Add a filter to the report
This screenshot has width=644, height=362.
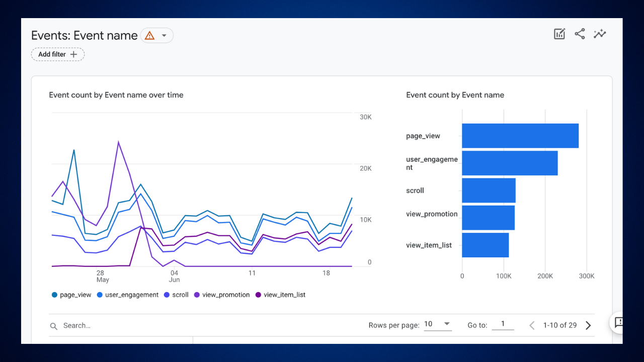point(58,54)
